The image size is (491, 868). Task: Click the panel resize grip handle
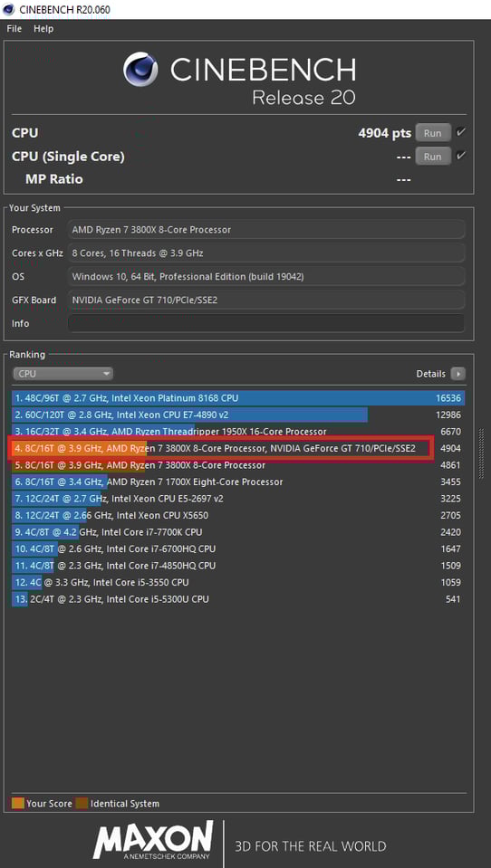point(480,454)
